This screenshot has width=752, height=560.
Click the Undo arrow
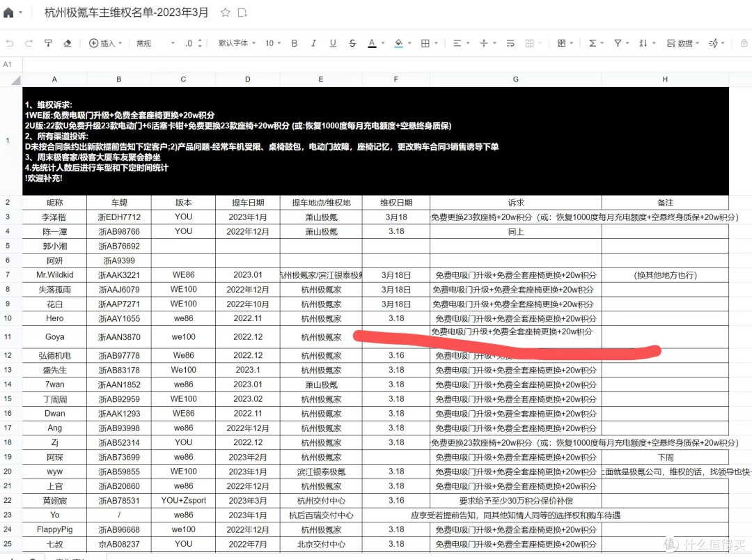coord(10,43)
